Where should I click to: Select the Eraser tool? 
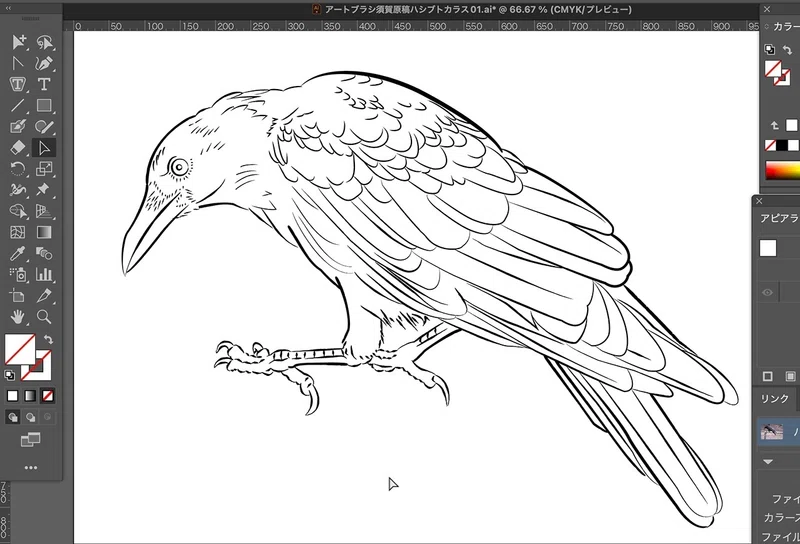tap(18, 147)
